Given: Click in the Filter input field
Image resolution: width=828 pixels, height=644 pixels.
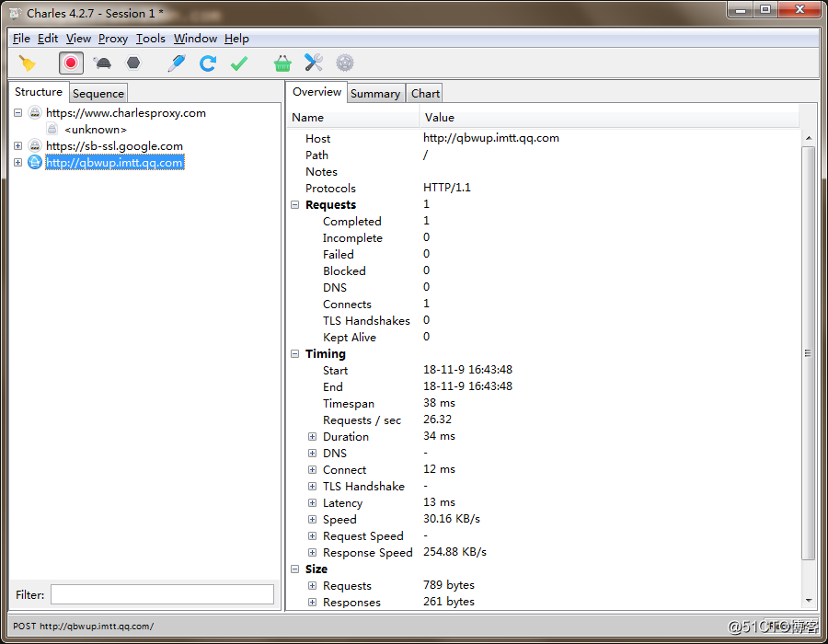Looking at the screenshot, I should (162, 594).
